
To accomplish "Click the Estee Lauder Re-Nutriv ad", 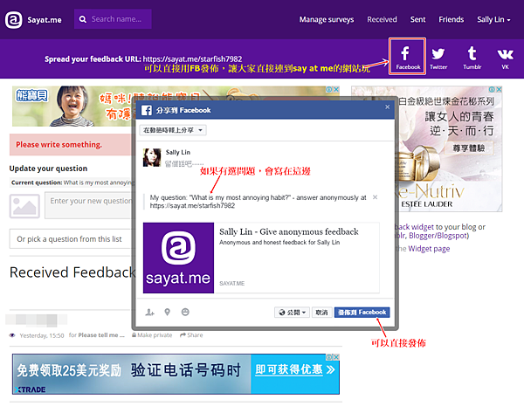I will (426, 148).
